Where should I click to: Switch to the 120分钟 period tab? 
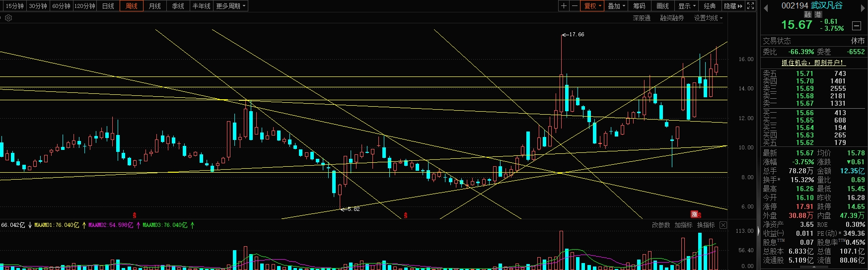[x=85, y=6]
